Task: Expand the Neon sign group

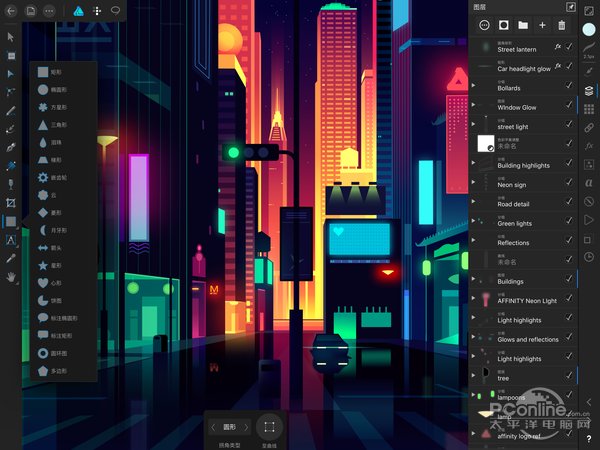Action: pos(473,182)
